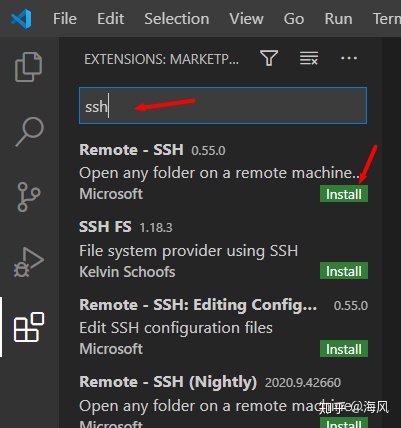Click Microsoft publisher under Remote - SSH 0.55.0
This screenshot has height=428, width=401.
click(111, 194)
